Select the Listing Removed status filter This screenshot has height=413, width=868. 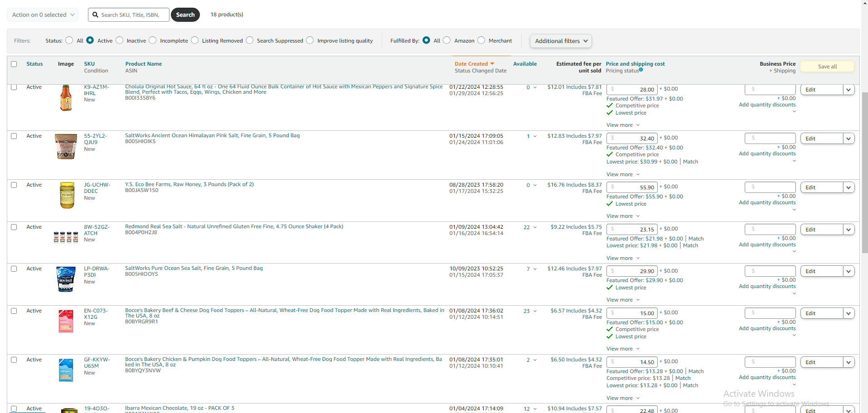coord(195,40)
